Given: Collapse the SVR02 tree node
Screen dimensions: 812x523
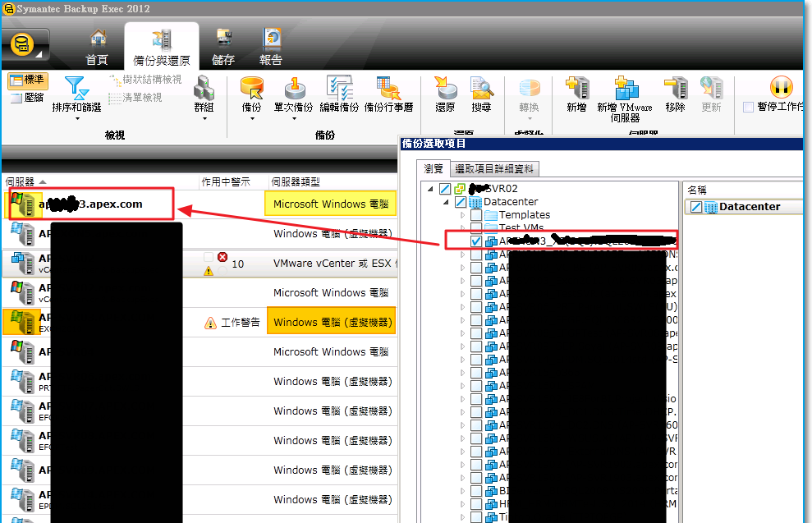Looking at the screenshot, I should [x=430, y=189].
